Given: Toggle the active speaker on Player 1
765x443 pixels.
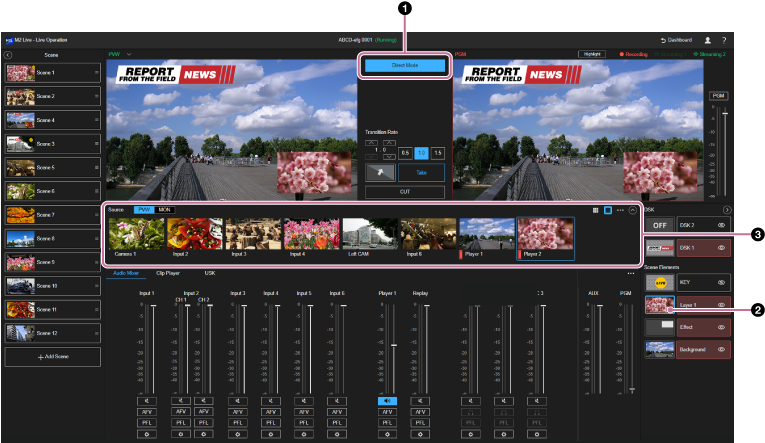Looking at the screenshot, I should (387, 401).
